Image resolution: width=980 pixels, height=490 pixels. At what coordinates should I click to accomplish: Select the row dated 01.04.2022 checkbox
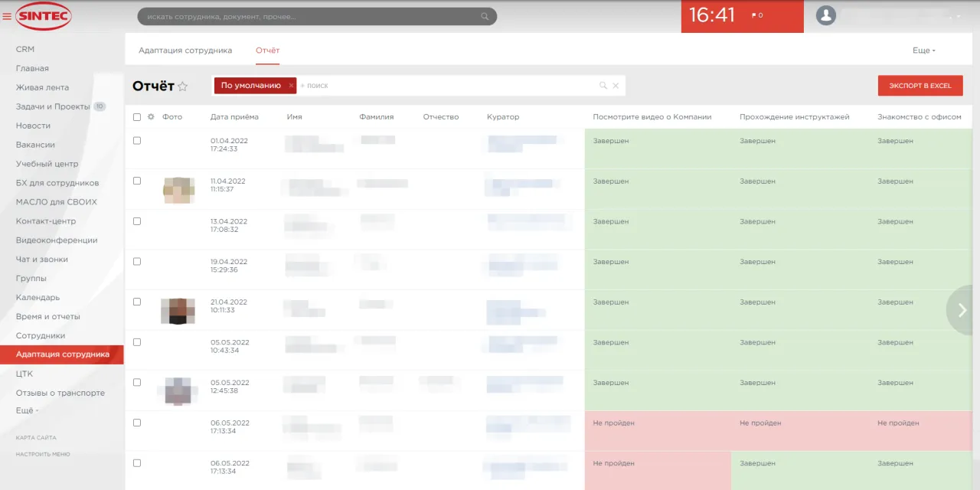pyautogui.click(x=137, y=141)
